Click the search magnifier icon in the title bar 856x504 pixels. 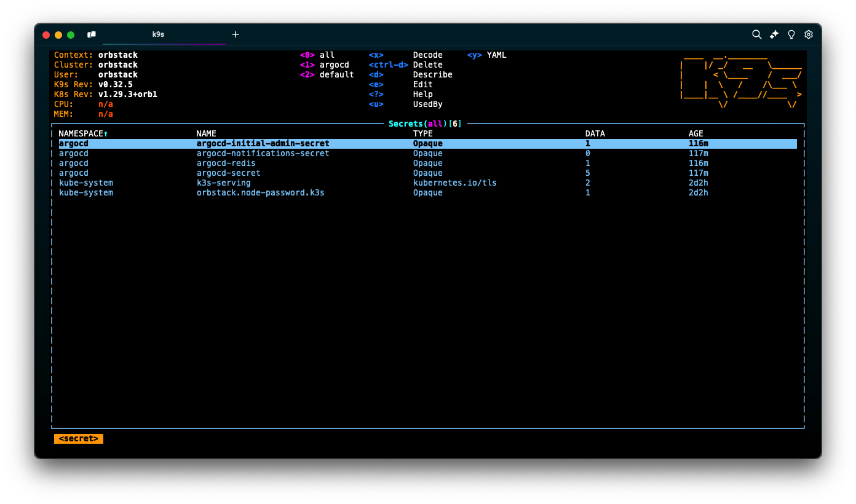tap(757, 34)
